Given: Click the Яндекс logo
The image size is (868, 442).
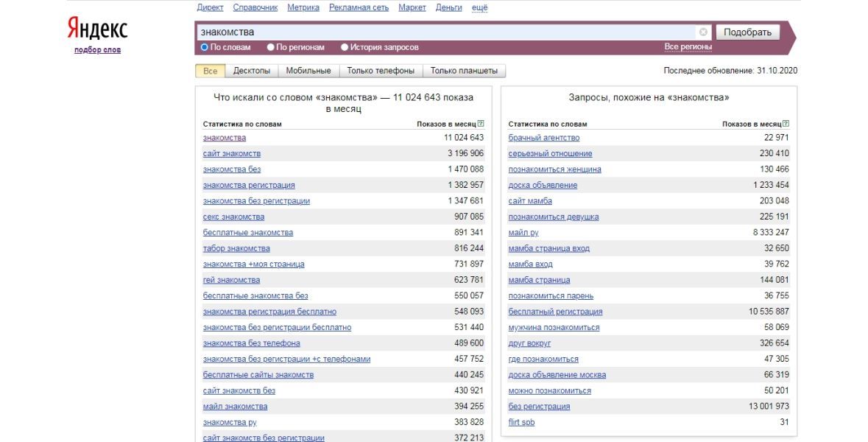Looking at the screenshot, I should pyautogui.click(x=97, y=29).
